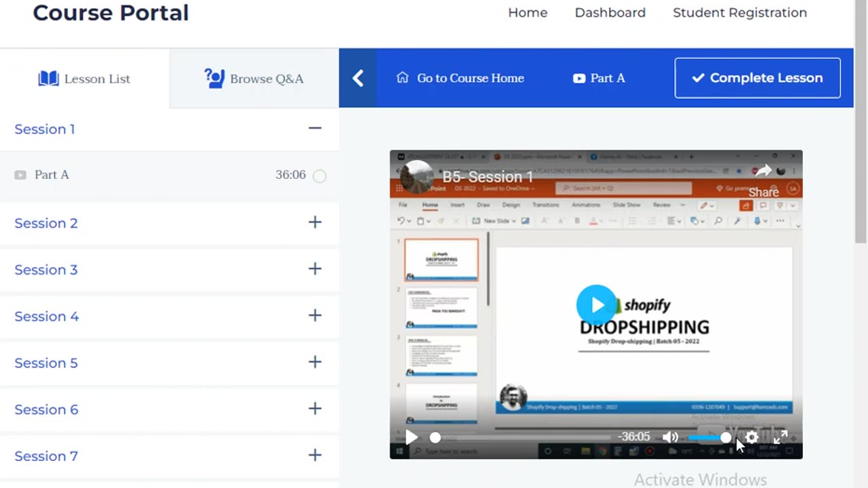Click Course Portal site title

(x=111, y=12)
